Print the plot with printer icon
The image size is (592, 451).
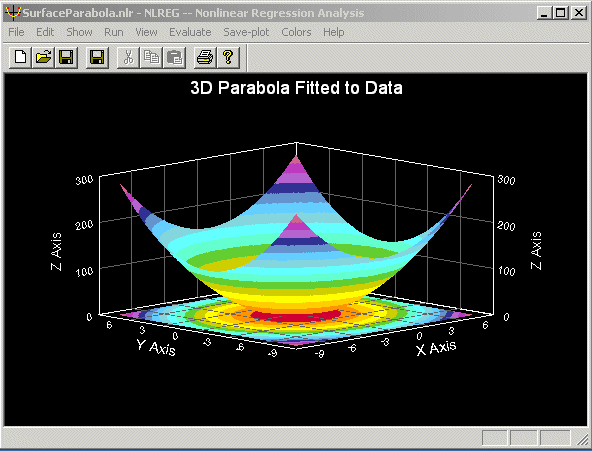(x=205, y=57)
